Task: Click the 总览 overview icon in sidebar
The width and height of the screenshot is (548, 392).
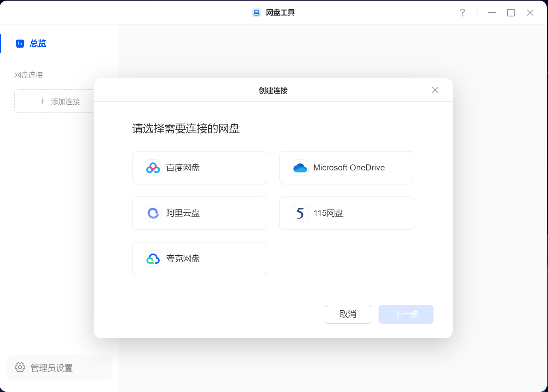Action: coord(20,44)
